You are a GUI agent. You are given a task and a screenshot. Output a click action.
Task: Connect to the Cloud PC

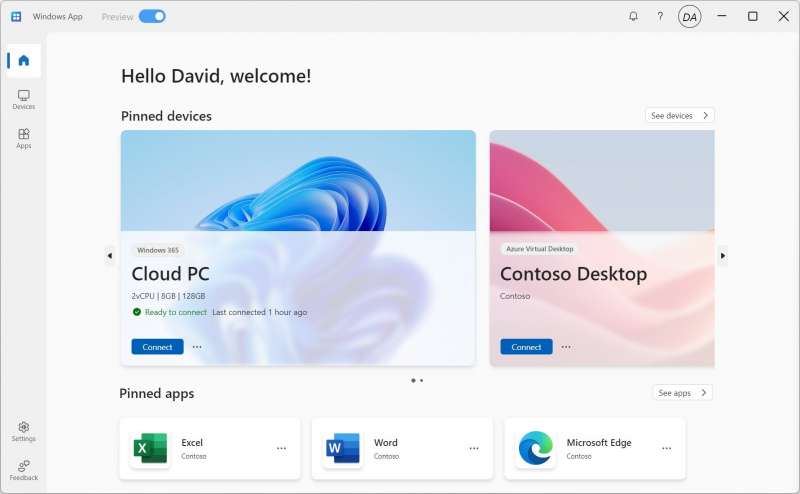[157, 347]
